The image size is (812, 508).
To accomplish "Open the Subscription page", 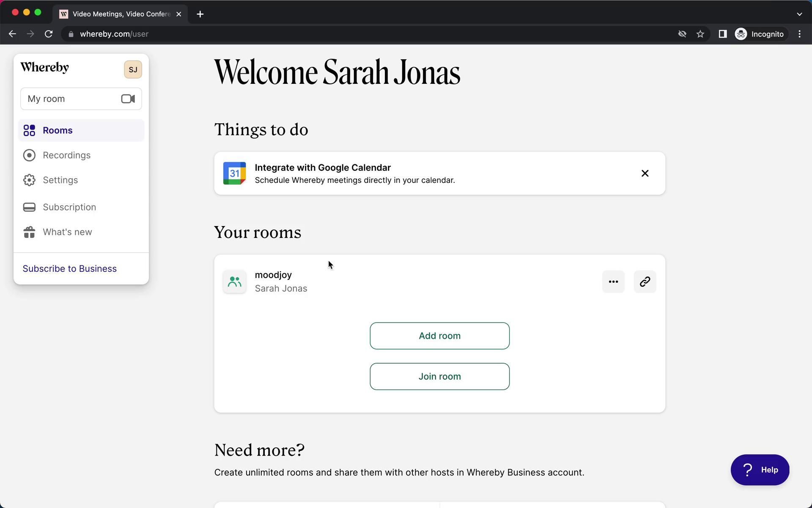I will point(69,207).
